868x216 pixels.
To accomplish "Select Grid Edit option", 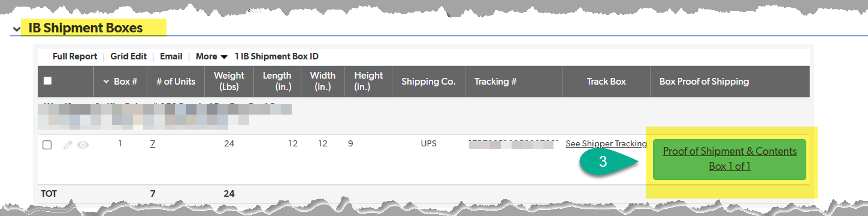I will pyautogui.click(x=128, y=56).
